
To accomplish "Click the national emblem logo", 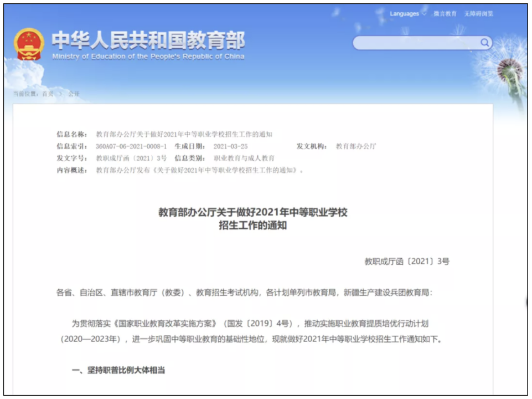I will click(x=29, y=44).
